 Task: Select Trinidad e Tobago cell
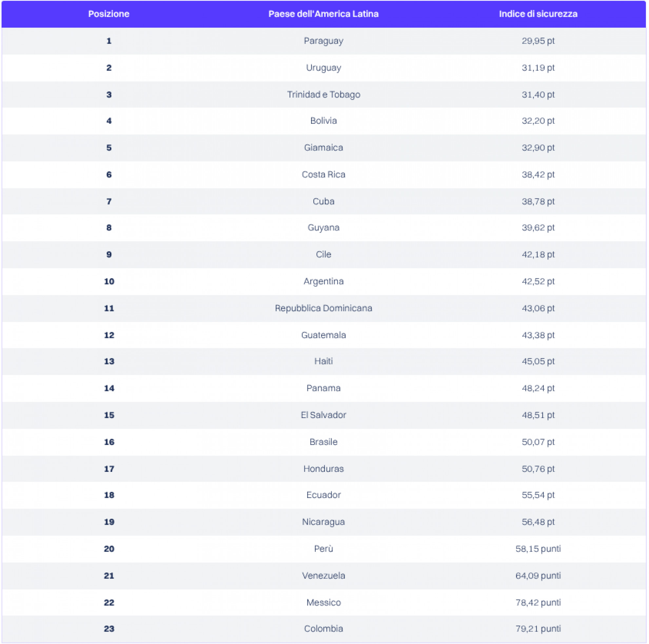323,94
